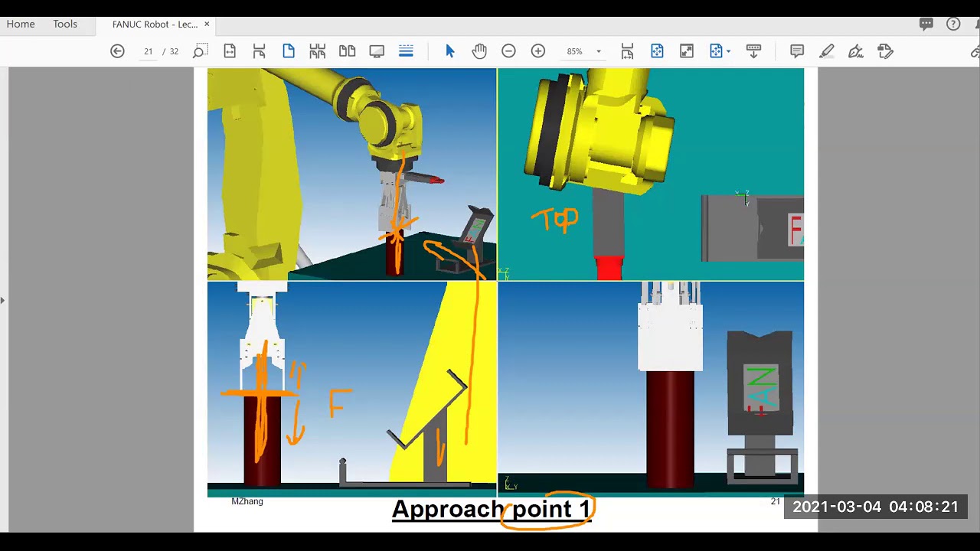Open the find text search icon
Viewport: 980px width, 551px height.
click(x=199, y=51)
